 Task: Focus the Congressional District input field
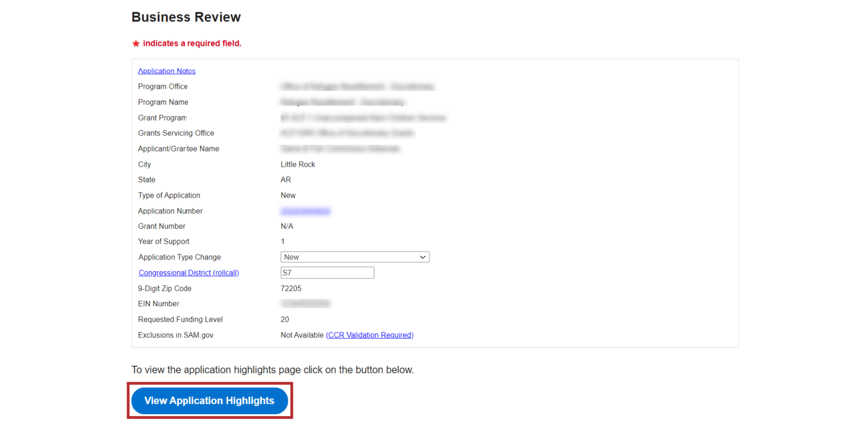[x=327, y=273]
